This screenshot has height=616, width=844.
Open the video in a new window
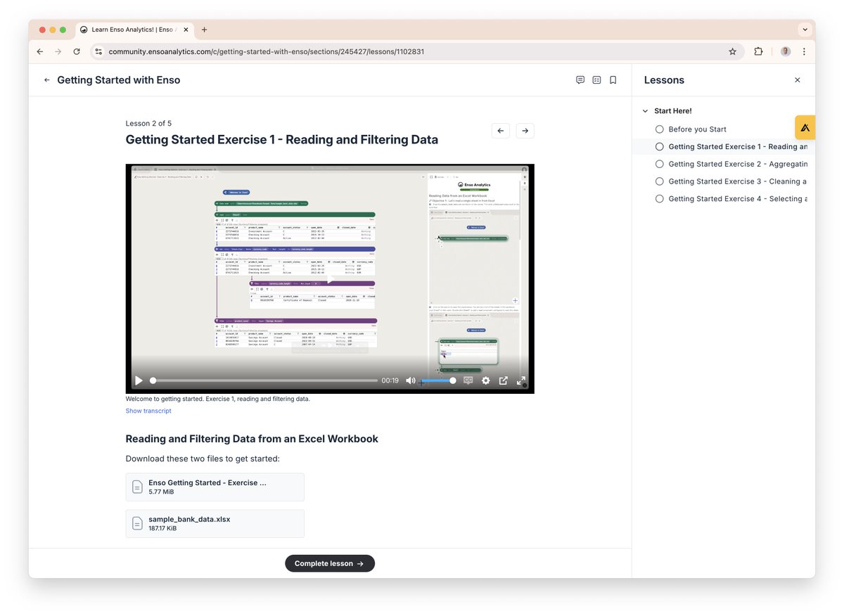[x=504, y=380]
